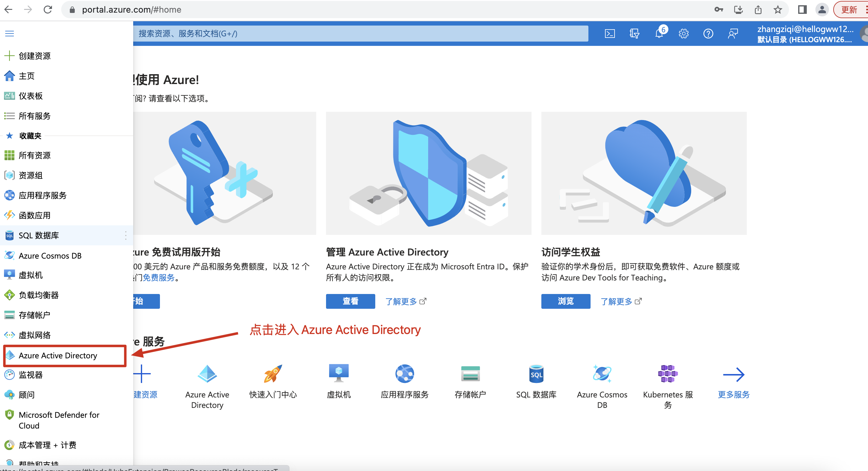Open 虚拟网络 in the sidebar

pos(67,335)
